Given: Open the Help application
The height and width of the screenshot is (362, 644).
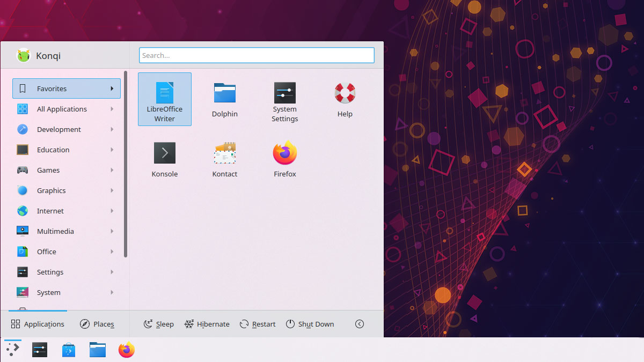Looking at the screenshot, I should point(345,99).
